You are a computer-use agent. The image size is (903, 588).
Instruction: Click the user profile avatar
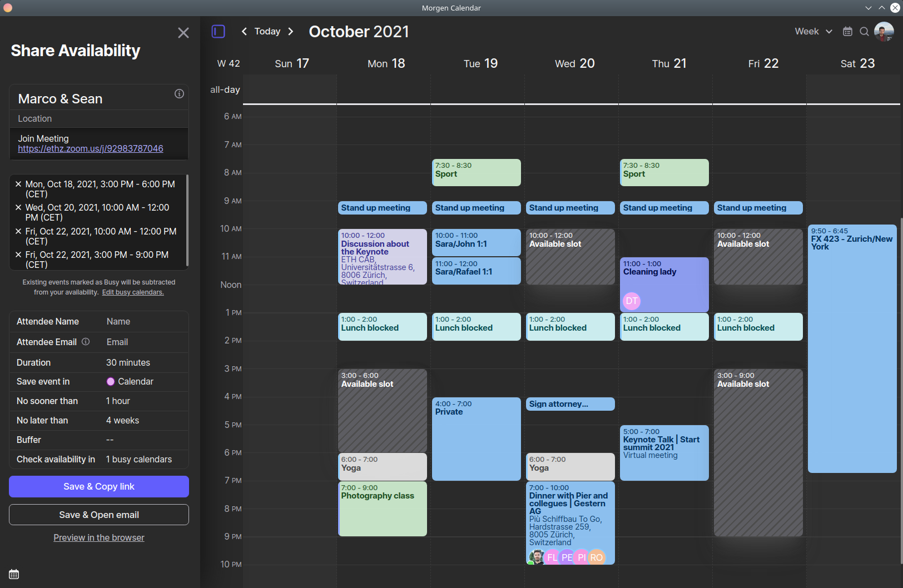[x=883, y=32]
